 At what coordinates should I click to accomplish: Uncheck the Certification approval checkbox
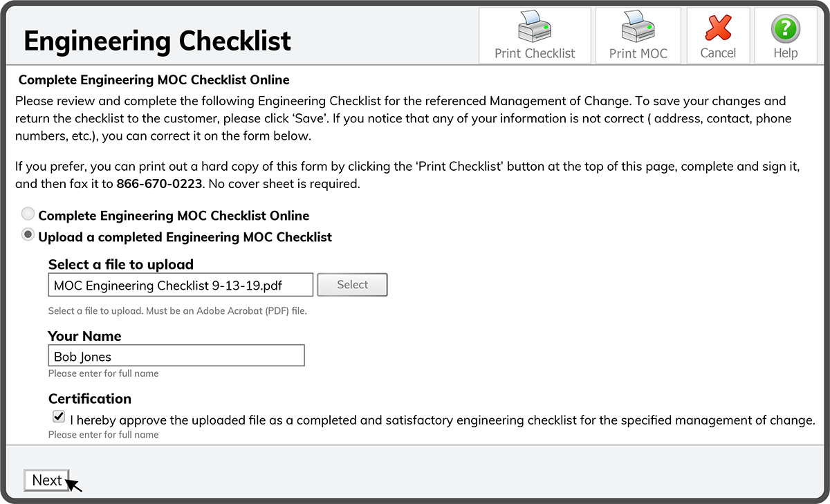pyautogui.click(x=59, y=418)
